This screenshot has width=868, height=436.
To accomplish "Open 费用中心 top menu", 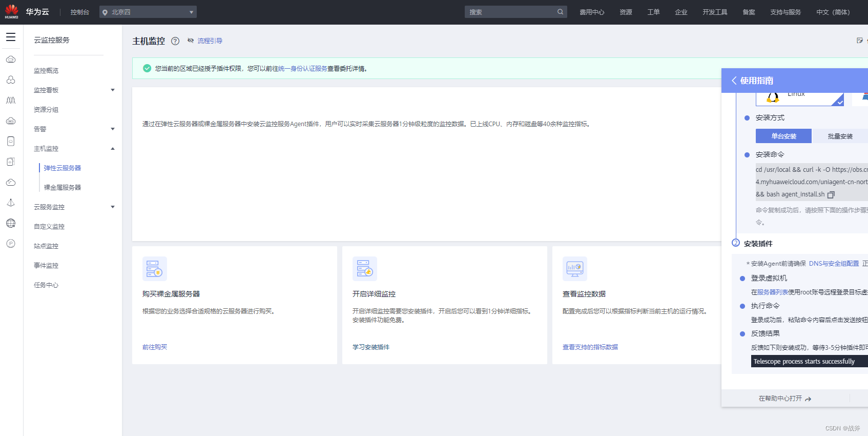I will coord(592,12).
